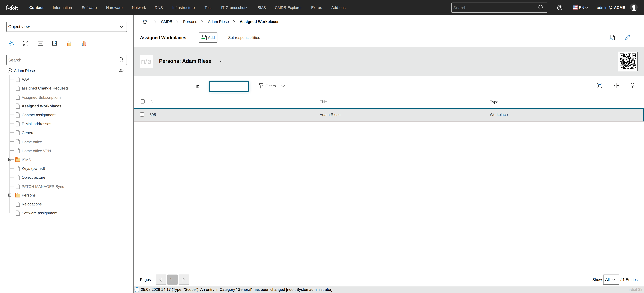Click the sidebar search magnifier icon
Image resolution: width=644 pixels, height=293 pixels.
pos(121,60)
